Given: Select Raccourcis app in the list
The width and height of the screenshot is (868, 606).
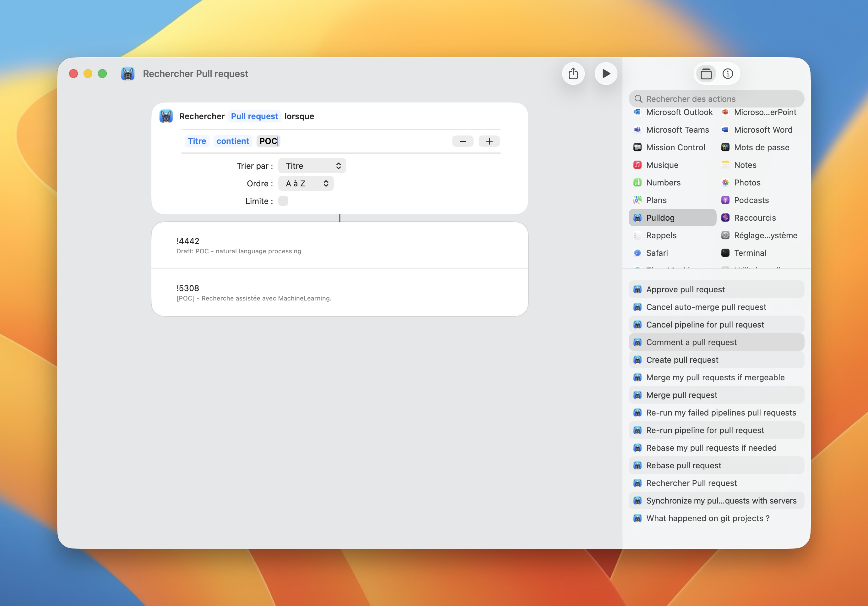Looking at the screenshot, I should tap(755, 218).
